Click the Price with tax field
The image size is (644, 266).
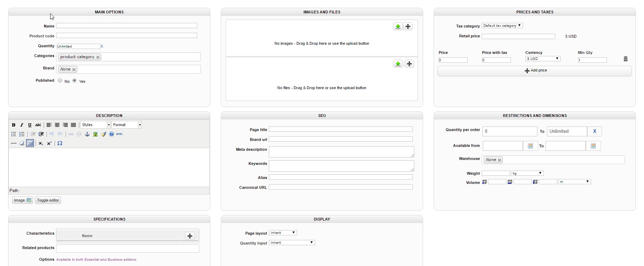(496, 60)
